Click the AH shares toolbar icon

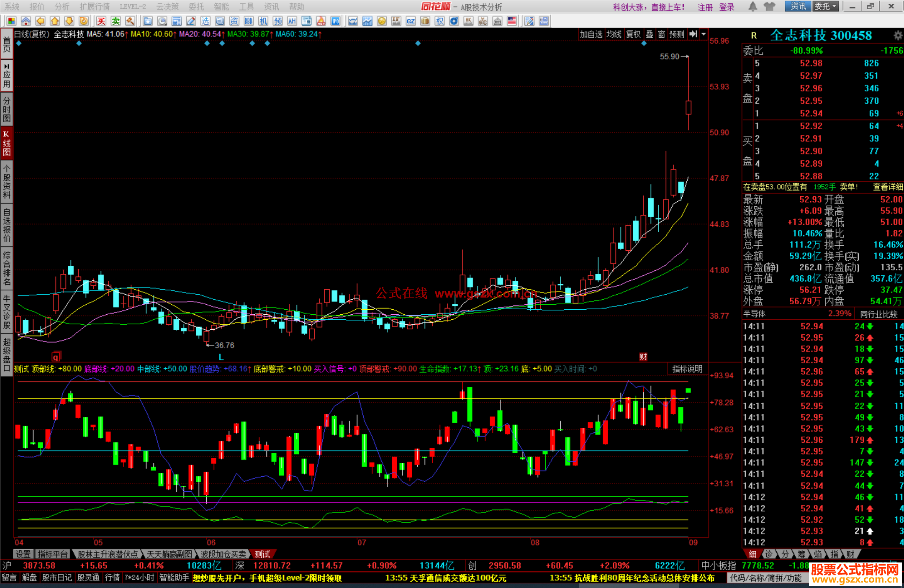click(292, 21)
